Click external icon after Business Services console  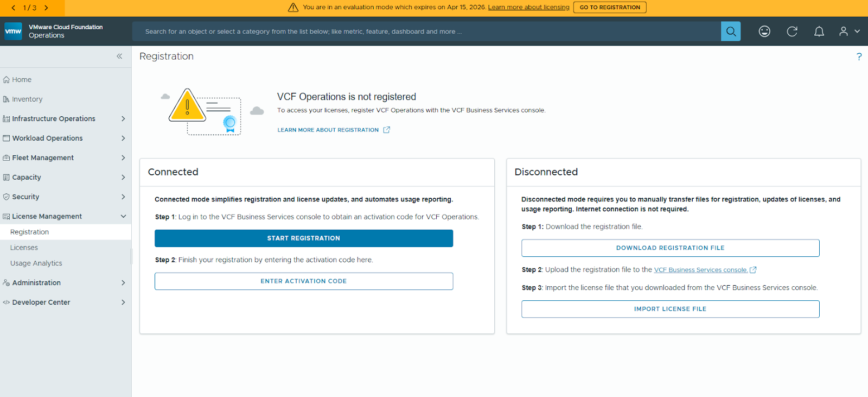753,270
